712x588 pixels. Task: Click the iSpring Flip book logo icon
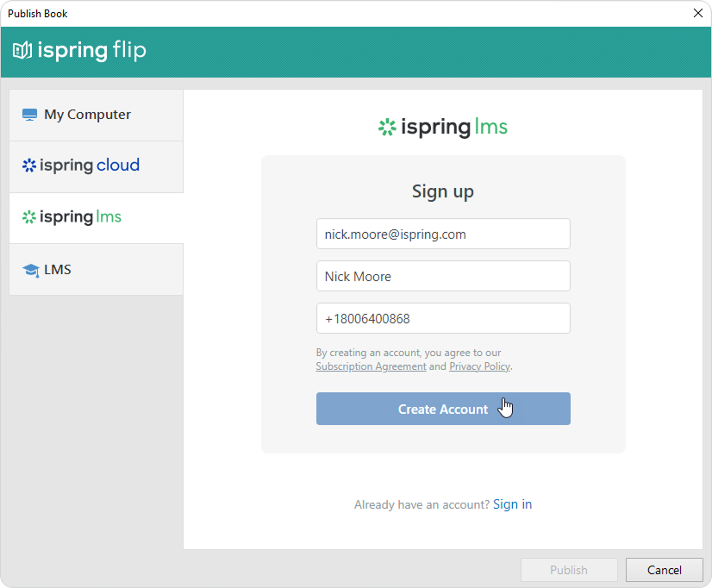tap(22, 51)
